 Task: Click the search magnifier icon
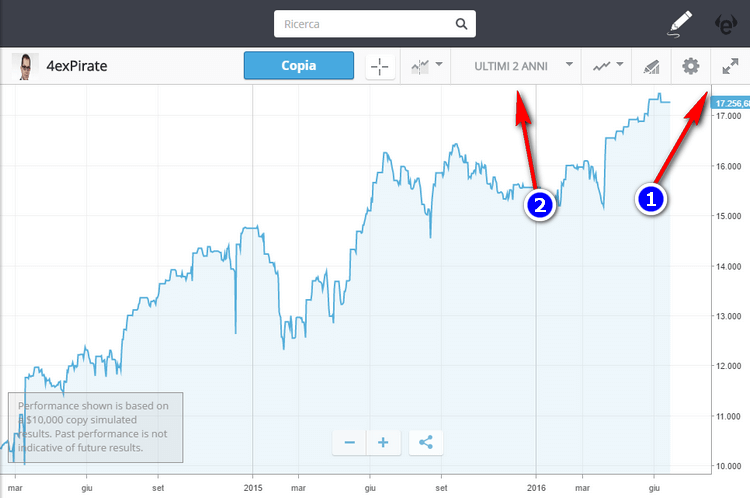click(461, 23)
